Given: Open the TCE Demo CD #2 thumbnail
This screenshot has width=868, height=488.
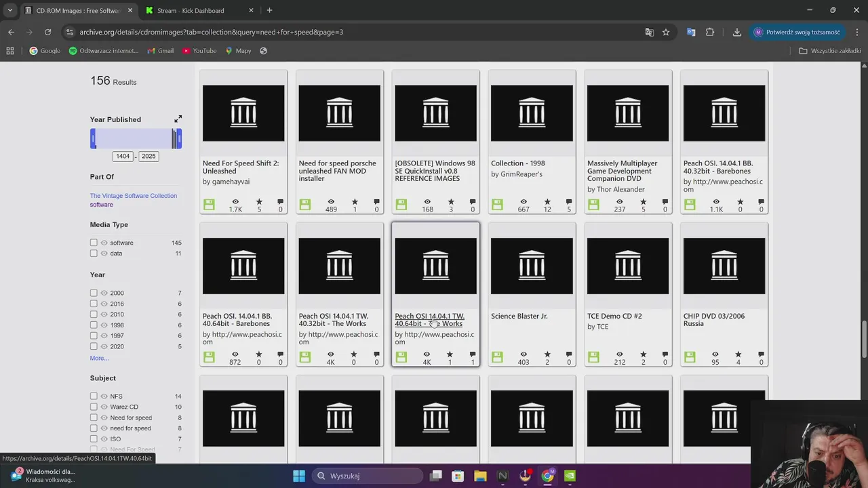Looking at the screenshot, I should tap(628, 266).
